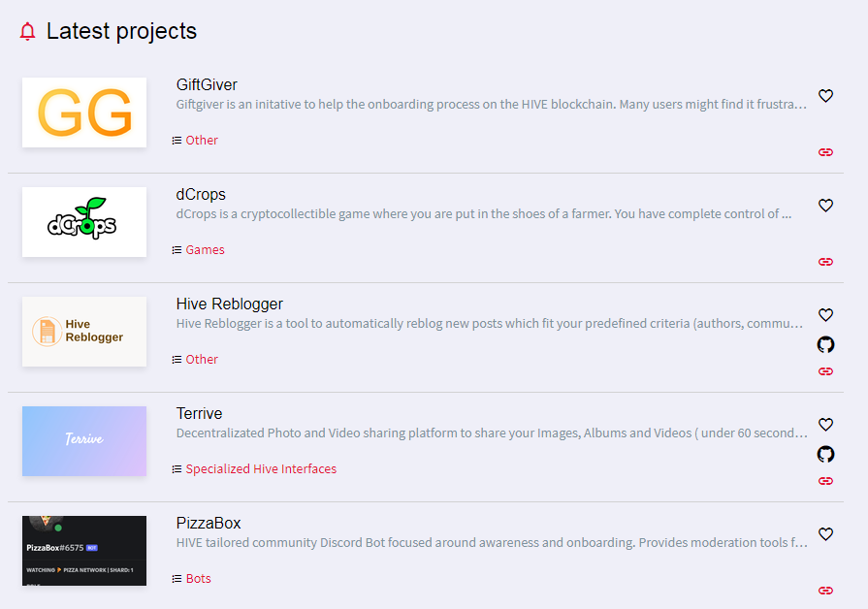Favorite the GiftGiver project with heart icon

pos(825,96)
